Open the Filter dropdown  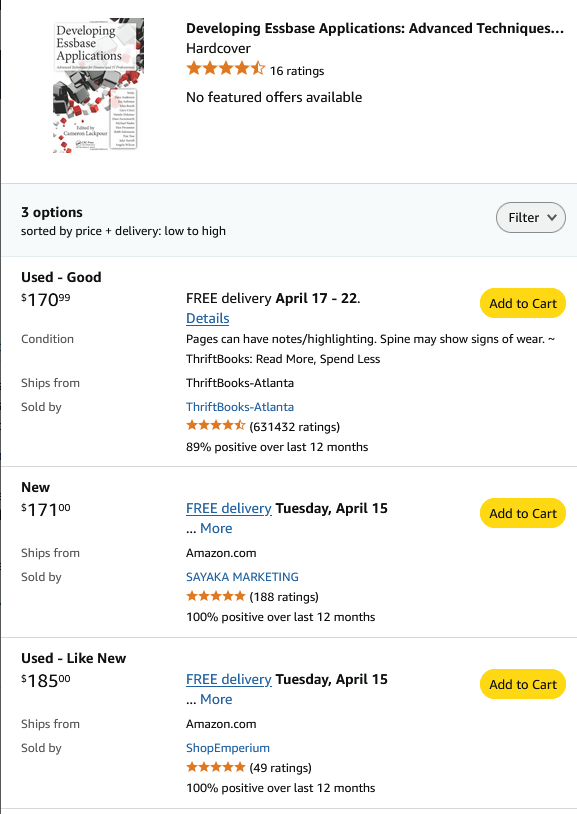click(x=530, y=218)
